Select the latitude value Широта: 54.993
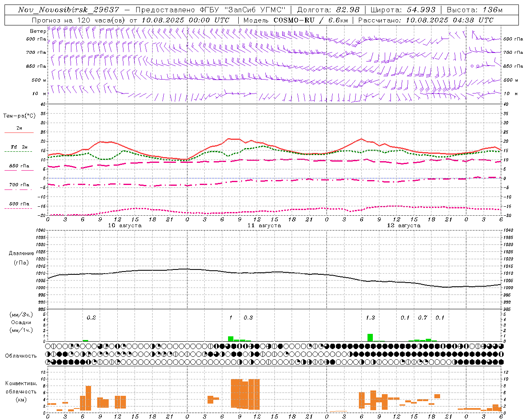 pyautogui.click(x=403, y=10)
